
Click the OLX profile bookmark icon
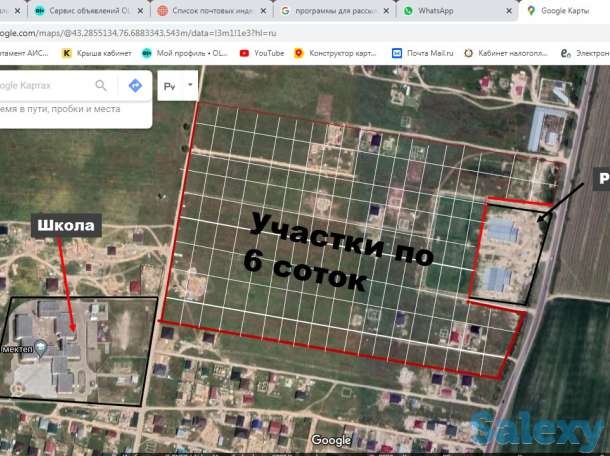[x=147, y=53]
